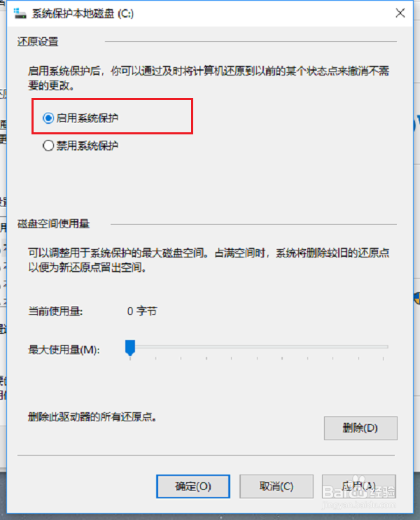Viewport: 420px width, 520px height.
Task: Apply changes with the 应用(A) button
Action: tap(359, 486)
